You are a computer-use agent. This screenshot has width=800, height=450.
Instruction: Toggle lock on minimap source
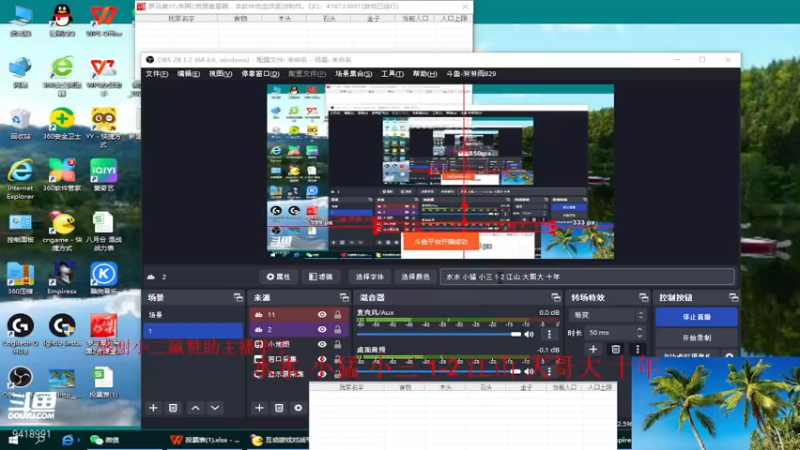(x=337, y=344)
